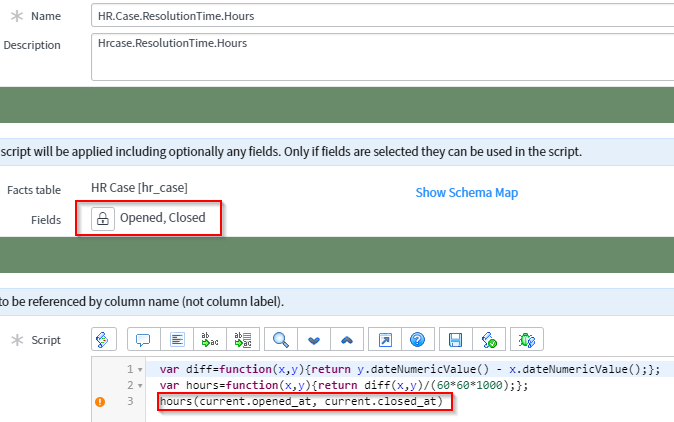Screen dimensions: 674x422
Task: Click script line 1 var diff code
Action: [x=410, y=369]
